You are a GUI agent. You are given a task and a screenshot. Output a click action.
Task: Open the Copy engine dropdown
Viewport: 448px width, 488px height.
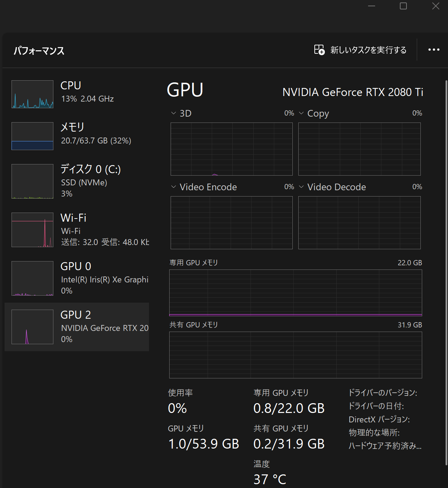point(301,113)
